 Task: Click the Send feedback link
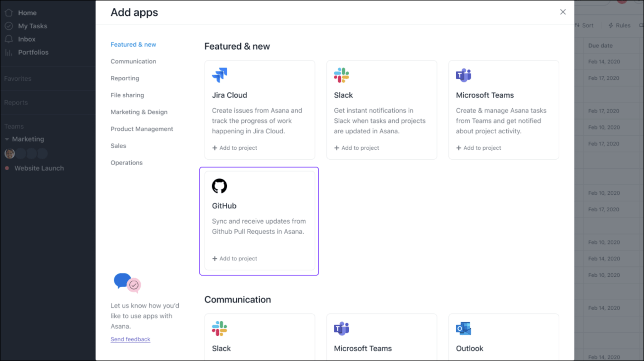(130, 339)
